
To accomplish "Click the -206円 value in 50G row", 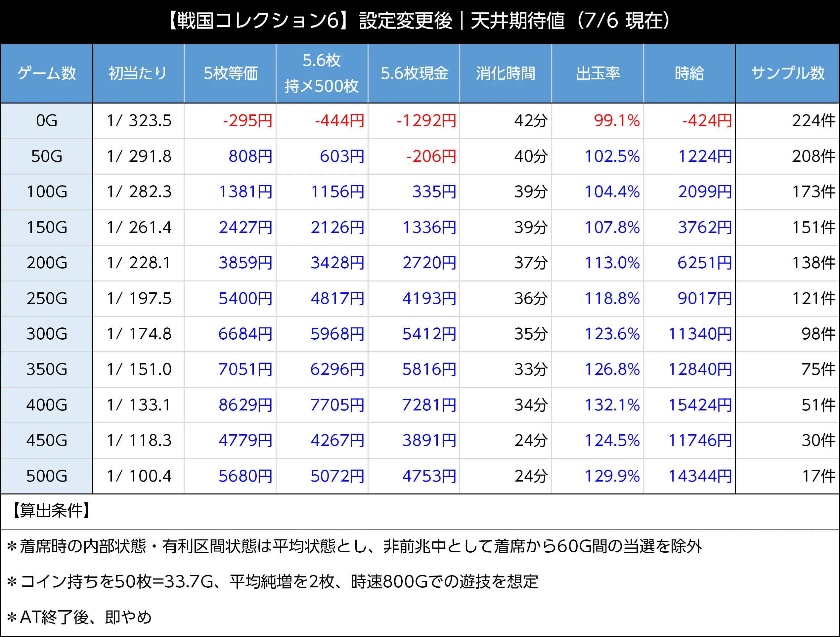I will pyautogui.click(x=431, y=156).
